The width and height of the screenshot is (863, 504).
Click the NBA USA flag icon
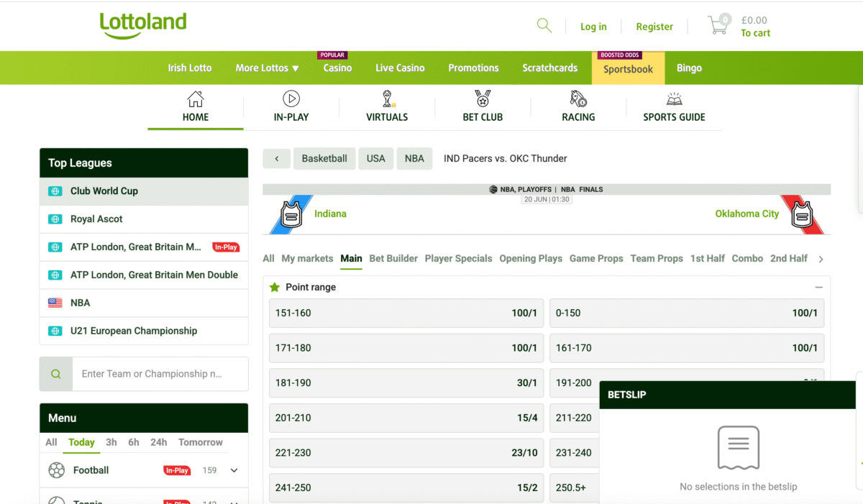click(55, 303)
